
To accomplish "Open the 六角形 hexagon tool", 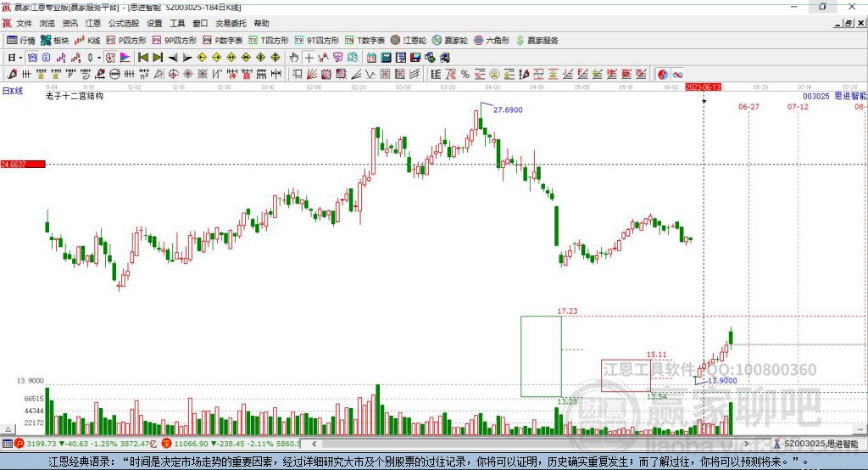I will [492, 41].
